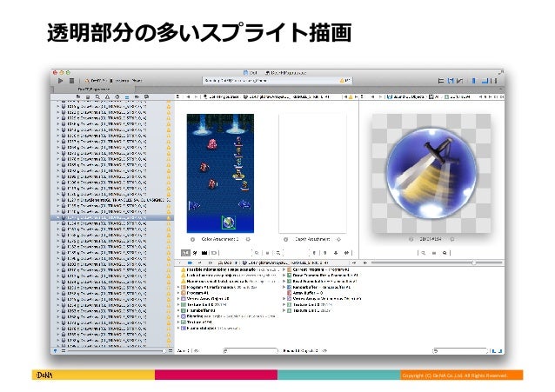
Task: Select the Array Buffer = 0 row
Action: click(x=304, y=293)
